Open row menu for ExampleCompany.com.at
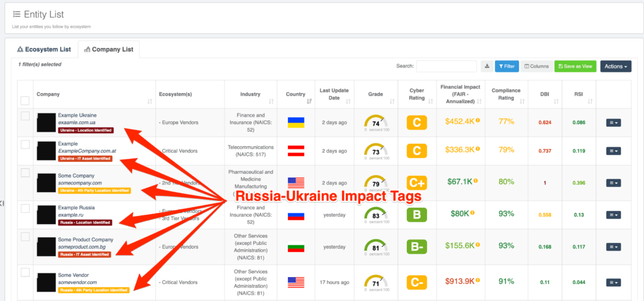Image resolution: width=644 pixels, height=301 pixels. coord(613,151)
